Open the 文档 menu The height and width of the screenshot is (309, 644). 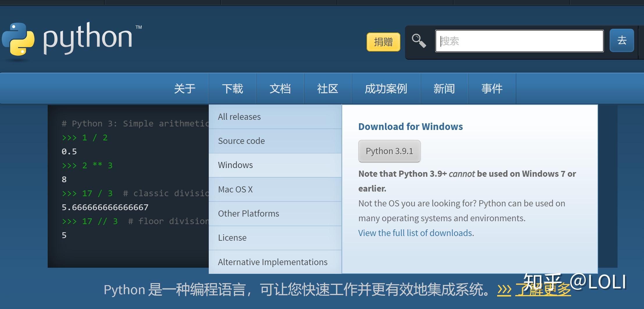280,89
